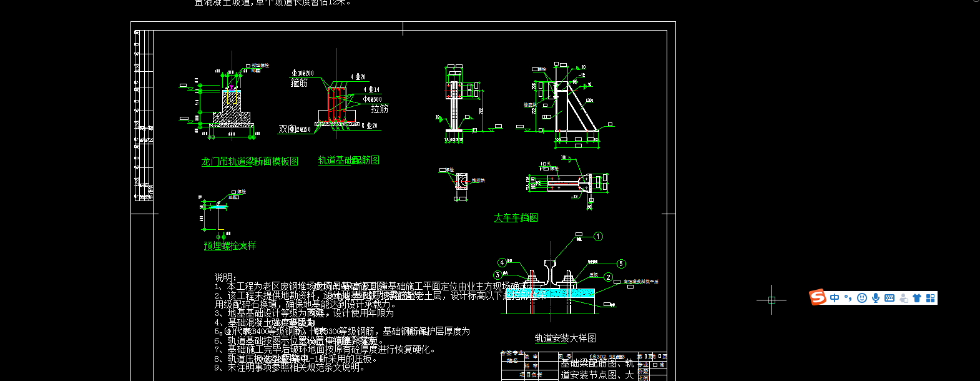Click the '说明:' notes heading

(x=226, y=277)
